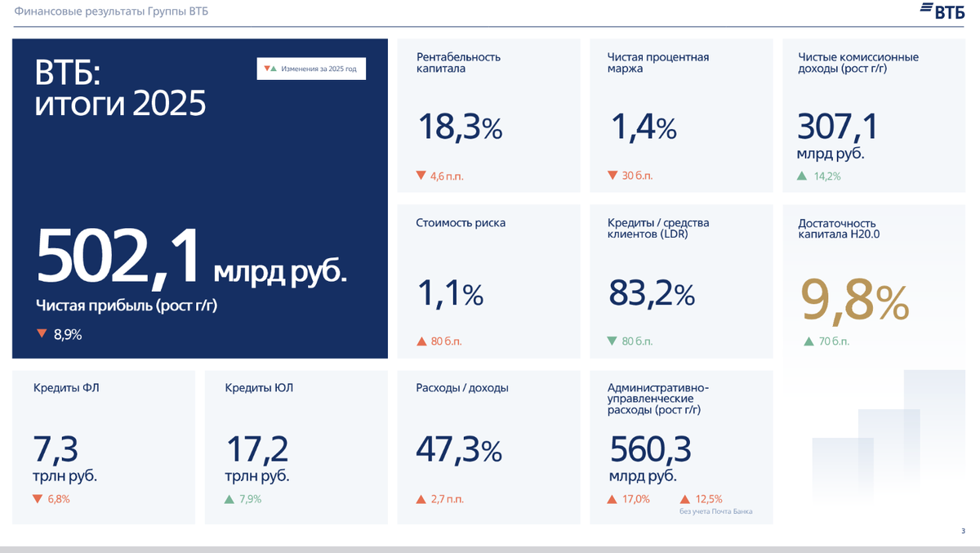Click the value 7,3
980x553 pixels.
56,449
